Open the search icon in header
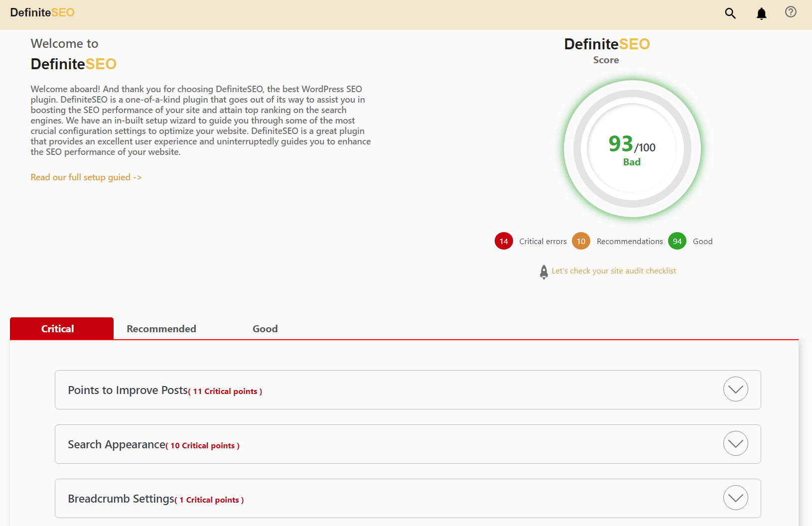The width and height of the screenshot is (812, 526). [x=730, y=13]
